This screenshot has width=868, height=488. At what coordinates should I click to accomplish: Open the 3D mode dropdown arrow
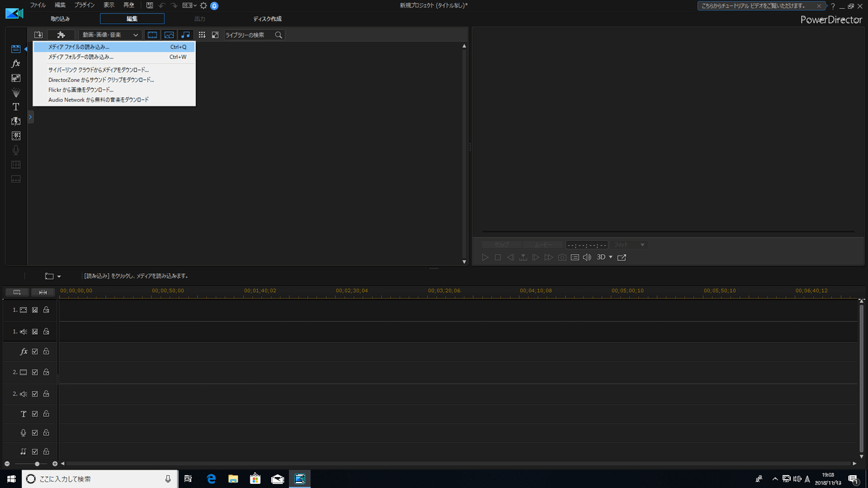tap(610, 258)
